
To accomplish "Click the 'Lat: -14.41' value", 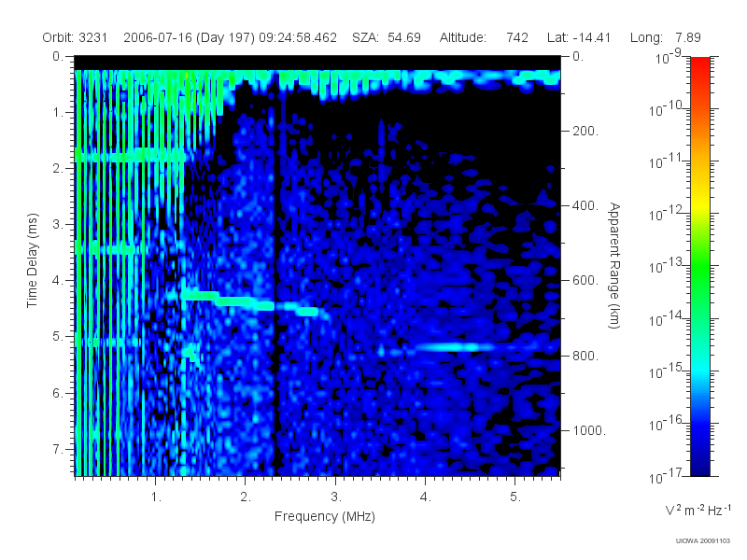I will 579,37.
